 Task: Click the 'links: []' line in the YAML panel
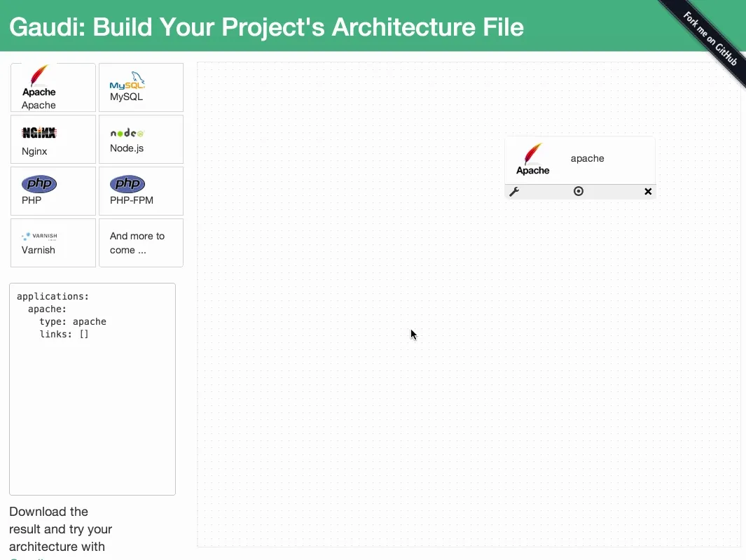click(62, 334)
